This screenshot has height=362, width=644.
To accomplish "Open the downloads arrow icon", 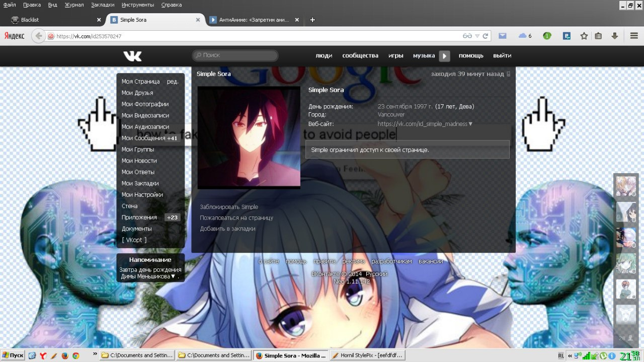I will (614, 36).
